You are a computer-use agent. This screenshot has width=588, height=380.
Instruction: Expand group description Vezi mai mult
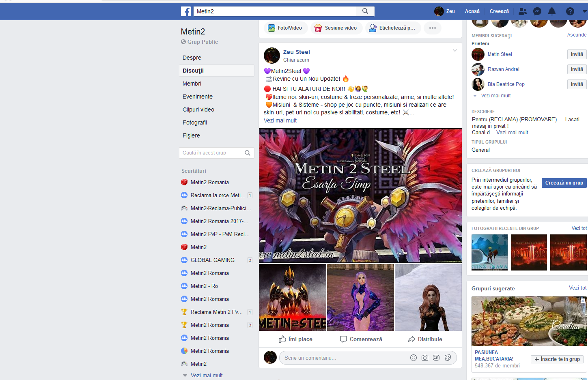pos(512,132)
